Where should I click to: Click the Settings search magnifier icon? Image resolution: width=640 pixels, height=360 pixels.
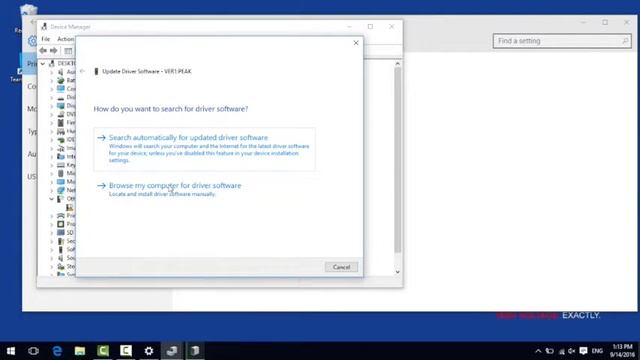click(625, 41)
